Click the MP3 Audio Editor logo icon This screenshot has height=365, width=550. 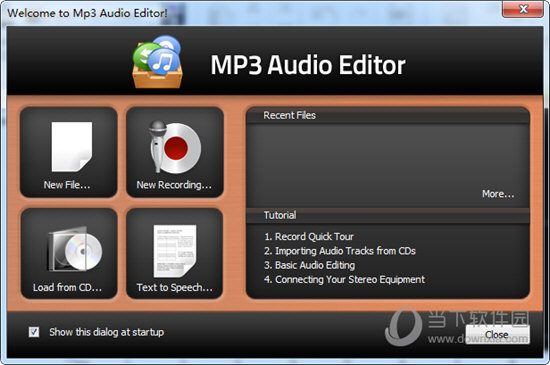pyautogui.click(x=157, y=62)
